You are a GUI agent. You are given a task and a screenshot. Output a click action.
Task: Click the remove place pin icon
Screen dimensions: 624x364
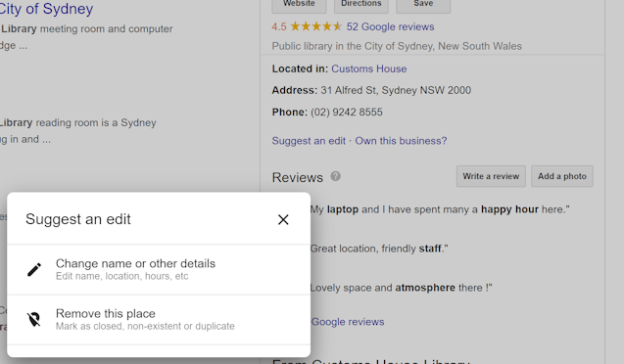pos(34,320)
